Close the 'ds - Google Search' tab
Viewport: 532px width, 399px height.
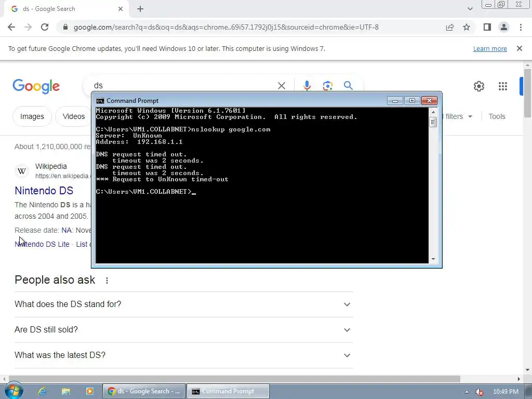(x=121, y=9)
